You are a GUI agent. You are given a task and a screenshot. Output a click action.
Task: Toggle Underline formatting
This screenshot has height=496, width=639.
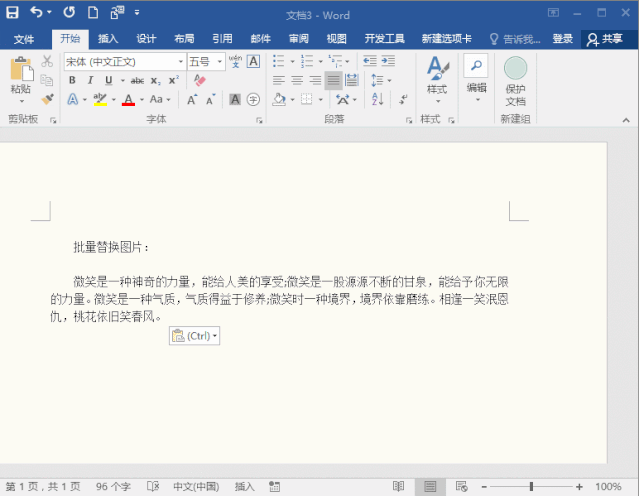coord(108,80)
